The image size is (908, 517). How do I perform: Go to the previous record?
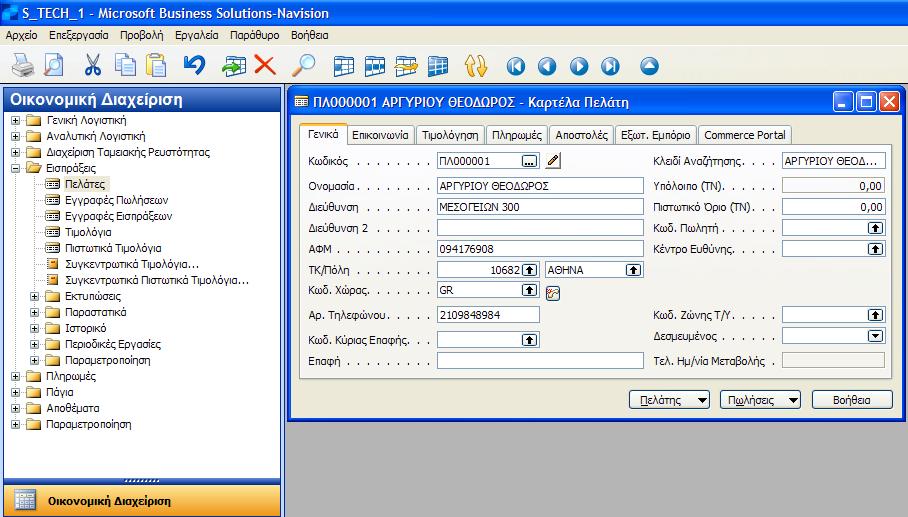tap(547, 66)
